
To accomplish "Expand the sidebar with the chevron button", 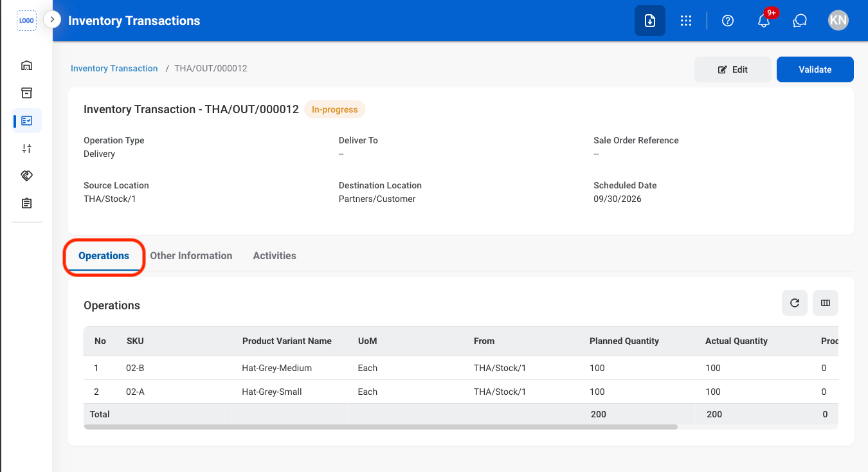I will 52,20.
